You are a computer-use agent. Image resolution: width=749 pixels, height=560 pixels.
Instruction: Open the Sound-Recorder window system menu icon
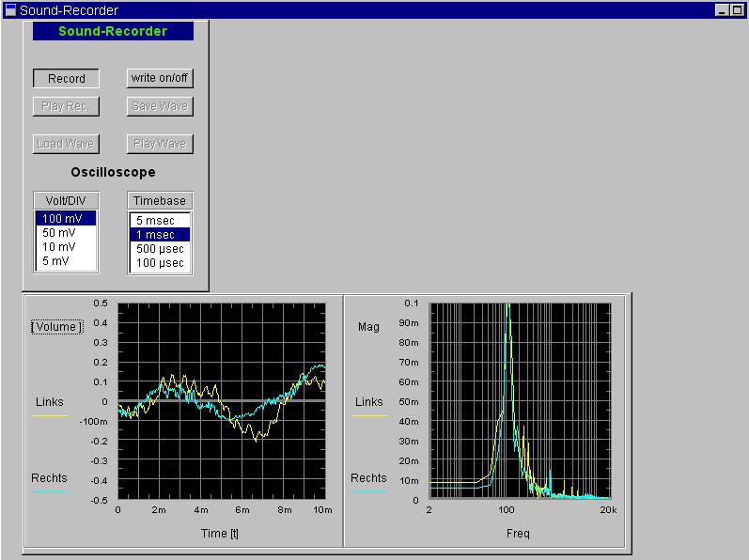pyautogui.click(x=10, y=10)
